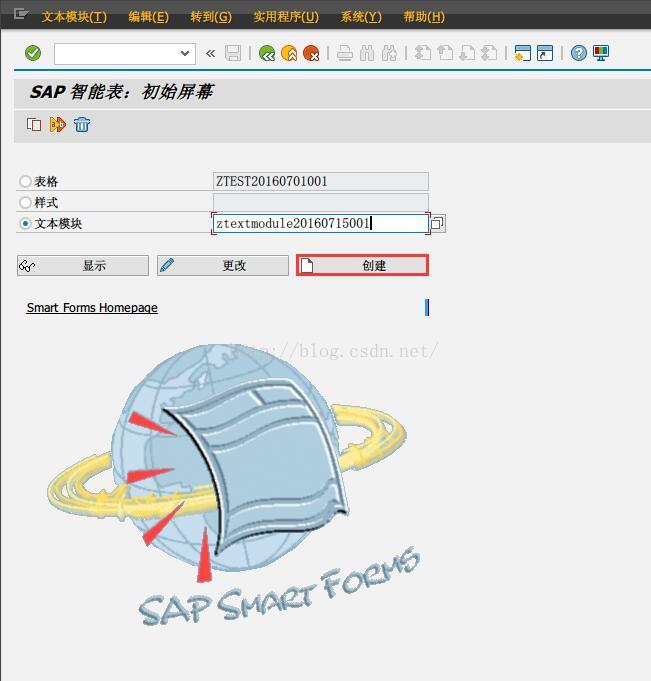Screen dimensions: 651x681
Task: Click the 显示 button
Action: click(x=83, y=265)
